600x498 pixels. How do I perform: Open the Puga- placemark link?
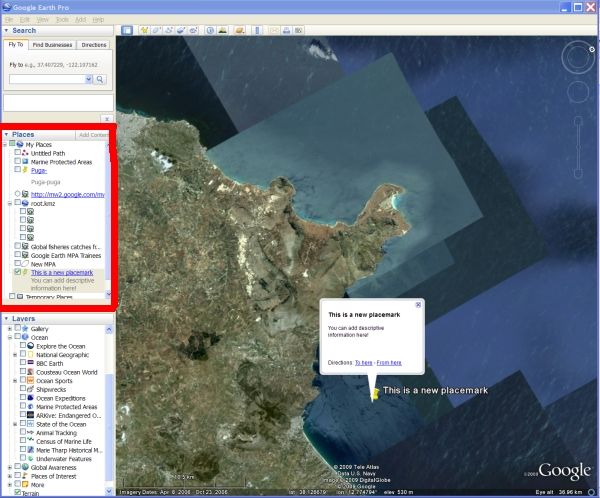pos(39,170)
